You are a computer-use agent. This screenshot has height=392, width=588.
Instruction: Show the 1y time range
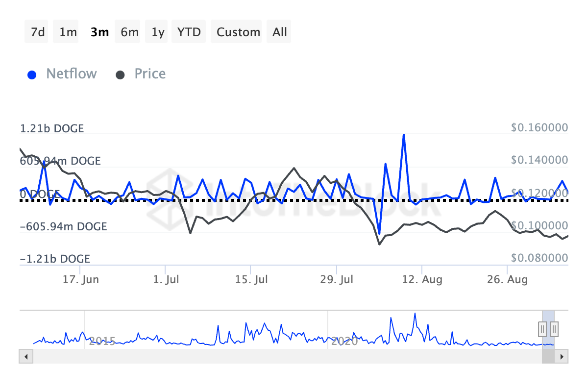point(158,32)
